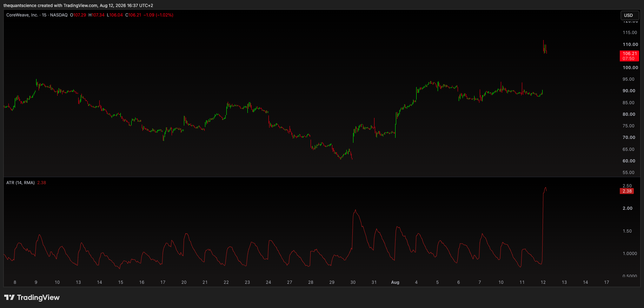Click the CoreWeave, Inc. symbol title
This screenshot has width=644, height=308.
[x=22, y=15]
